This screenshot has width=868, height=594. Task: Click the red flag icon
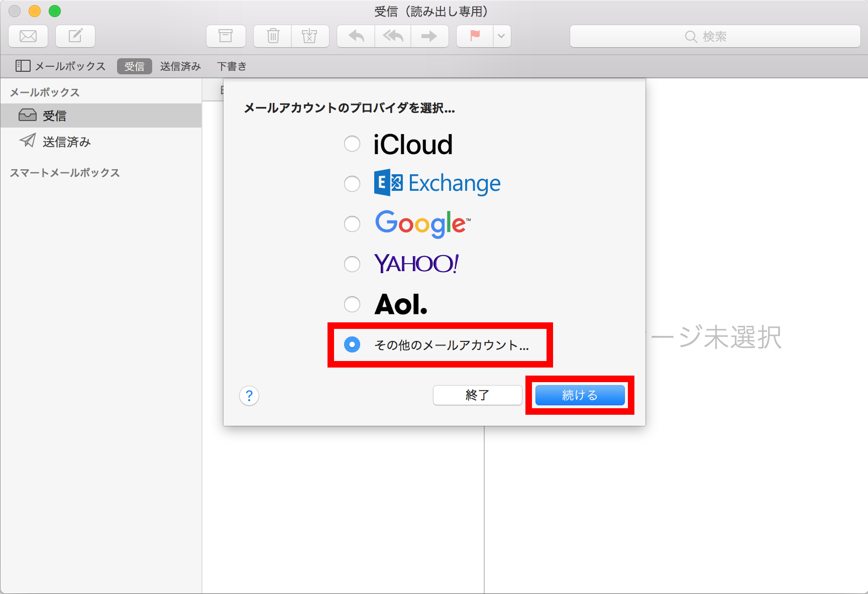coord(473,36)
